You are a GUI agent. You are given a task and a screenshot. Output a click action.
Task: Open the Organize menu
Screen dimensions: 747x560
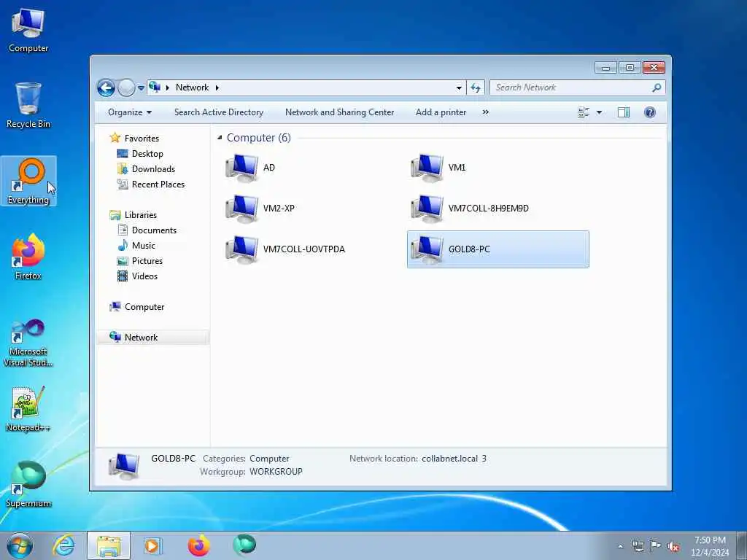[130, 112]
